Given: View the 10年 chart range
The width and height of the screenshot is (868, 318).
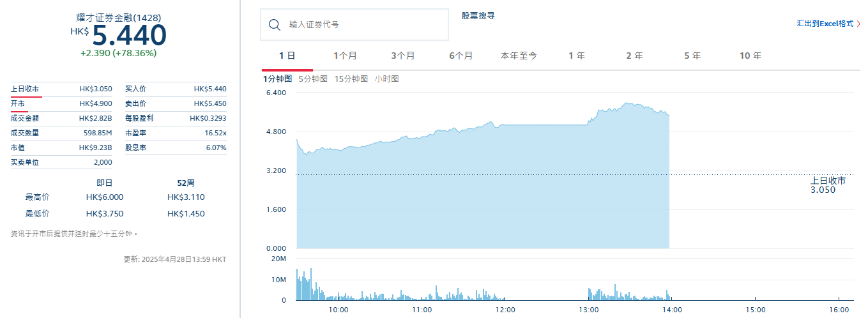Looking at the screenshot, I should (x=750, y=56).
